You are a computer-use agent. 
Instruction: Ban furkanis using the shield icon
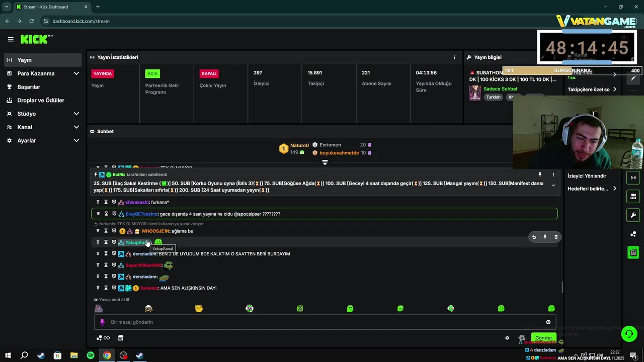[x=114, y=288]
